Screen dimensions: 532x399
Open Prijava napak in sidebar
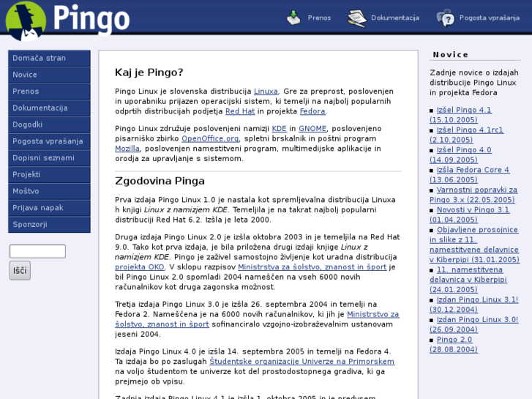49,208
